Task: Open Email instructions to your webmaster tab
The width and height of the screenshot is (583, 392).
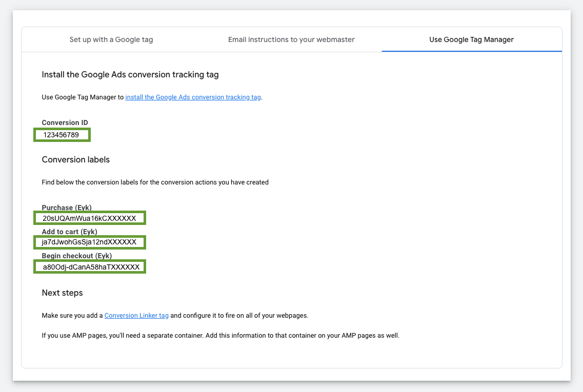Action: 291,39
